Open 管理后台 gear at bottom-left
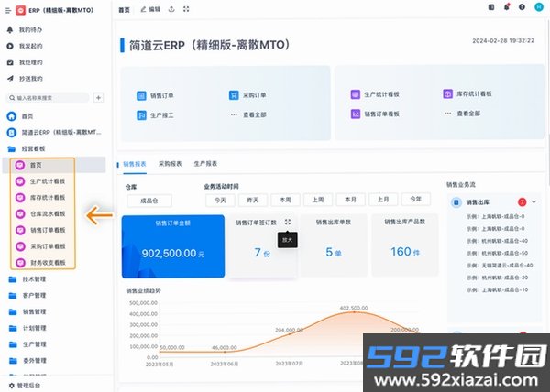550x392 pixels. tap(24, 386)
